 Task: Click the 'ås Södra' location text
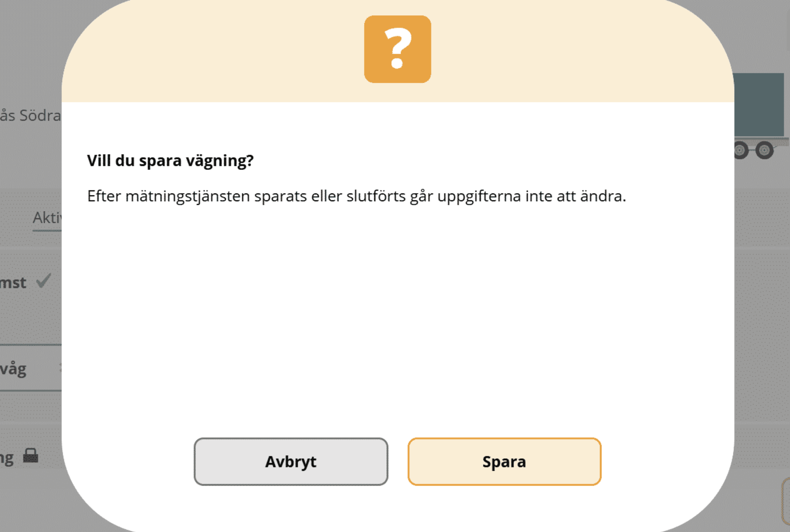tap(30, 115)
